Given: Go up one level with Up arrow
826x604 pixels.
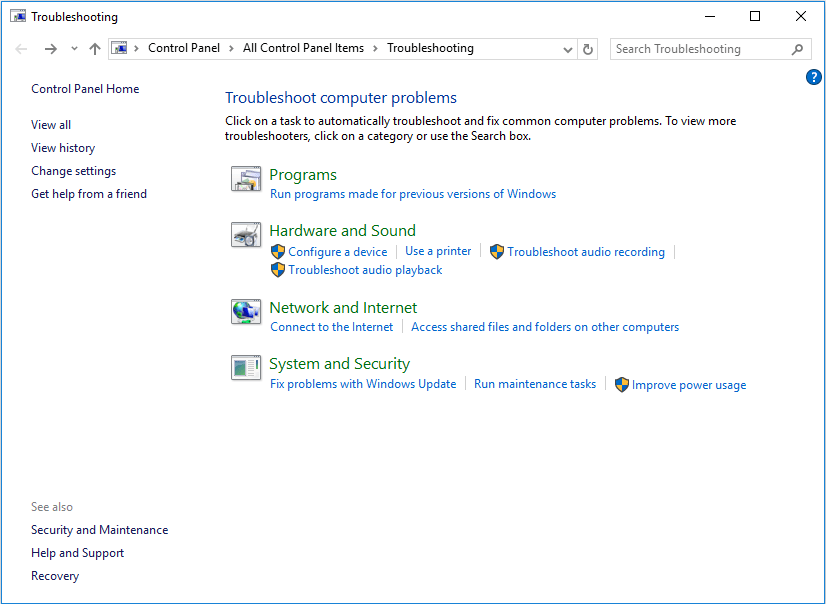Looking at the screenshot, I should tap(95, 49).
